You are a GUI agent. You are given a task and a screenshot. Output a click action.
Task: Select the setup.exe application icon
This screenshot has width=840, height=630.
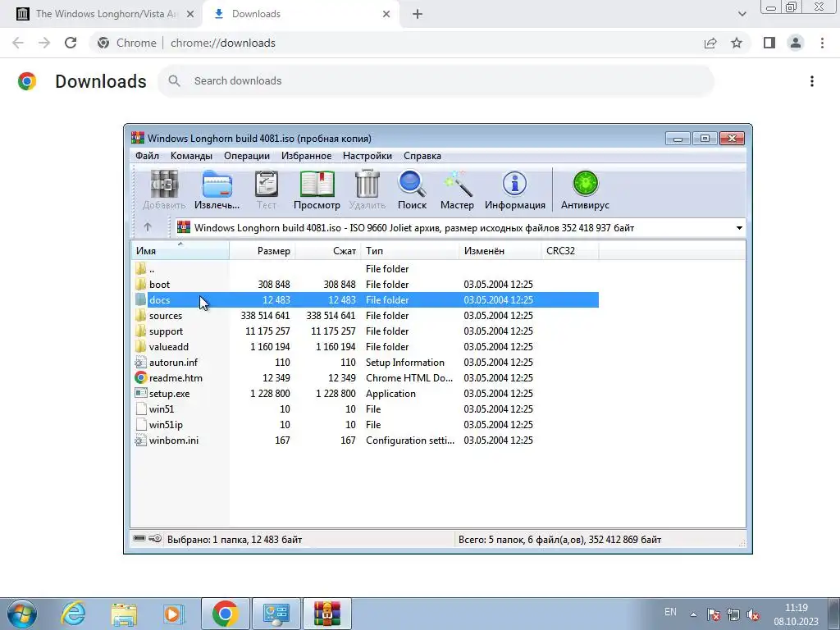pos(140,393)
